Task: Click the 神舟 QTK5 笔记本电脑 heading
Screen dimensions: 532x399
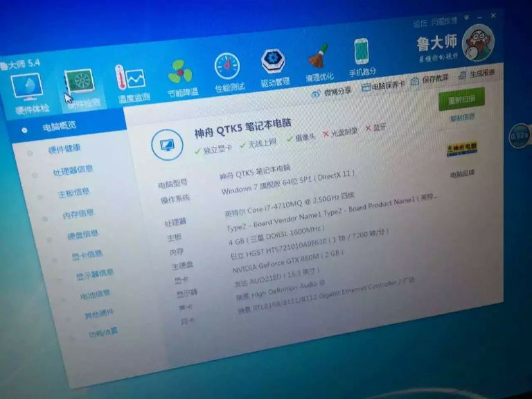Action: click(243, 129)
